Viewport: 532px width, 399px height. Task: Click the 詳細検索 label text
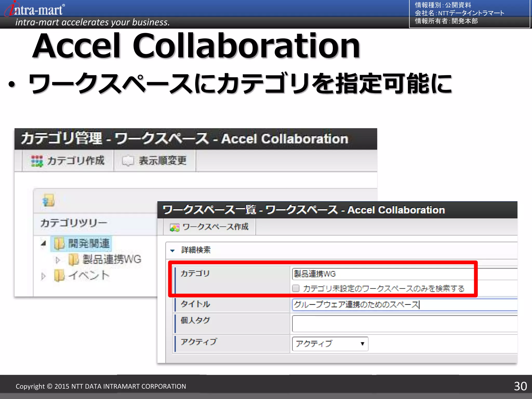coord(196,250)
